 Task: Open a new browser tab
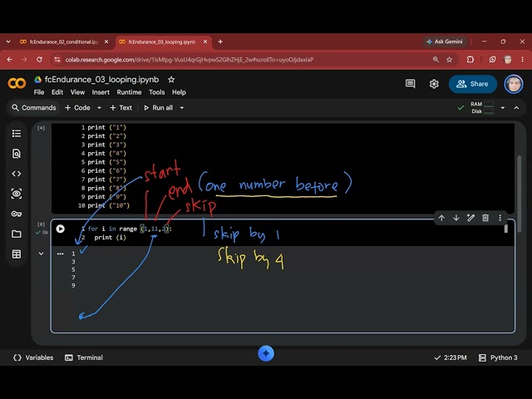click(x=220, y=42)
